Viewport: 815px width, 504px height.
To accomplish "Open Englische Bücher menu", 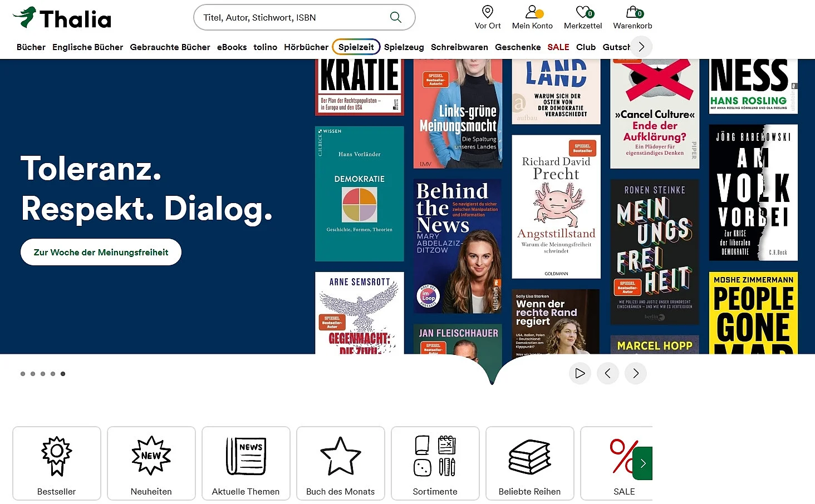I will click(88, 47).
